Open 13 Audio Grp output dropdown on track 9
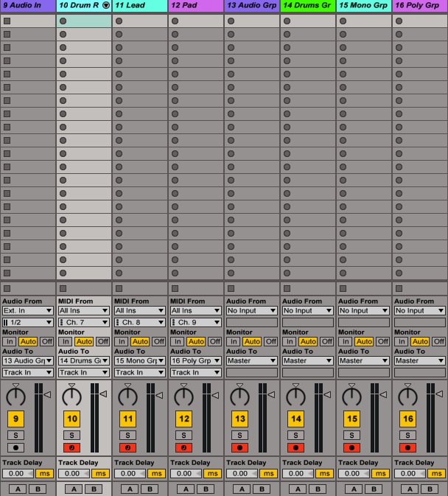Image resolution: width=448 pixels, height=496 pixels. [x=28, y=360]
